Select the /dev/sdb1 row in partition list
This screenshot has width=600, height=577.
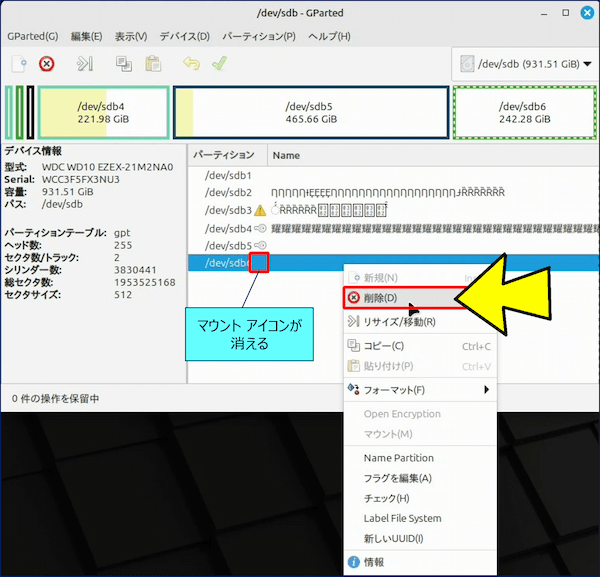(228, 175)
